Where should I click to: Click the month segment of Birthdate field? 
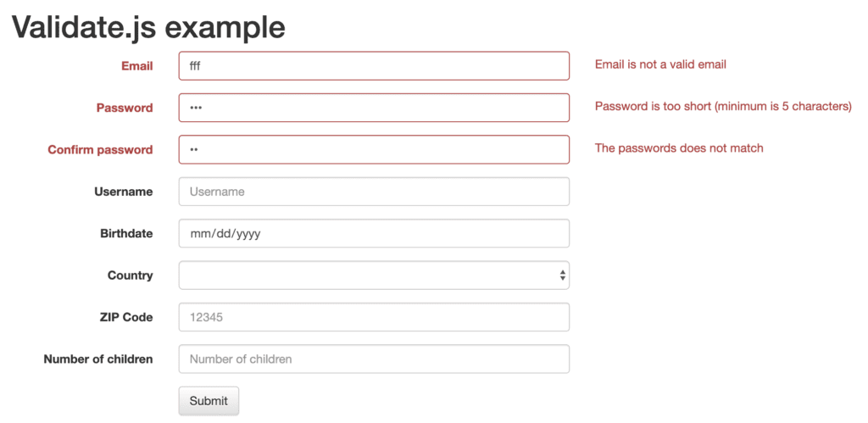tap(198, 234)
